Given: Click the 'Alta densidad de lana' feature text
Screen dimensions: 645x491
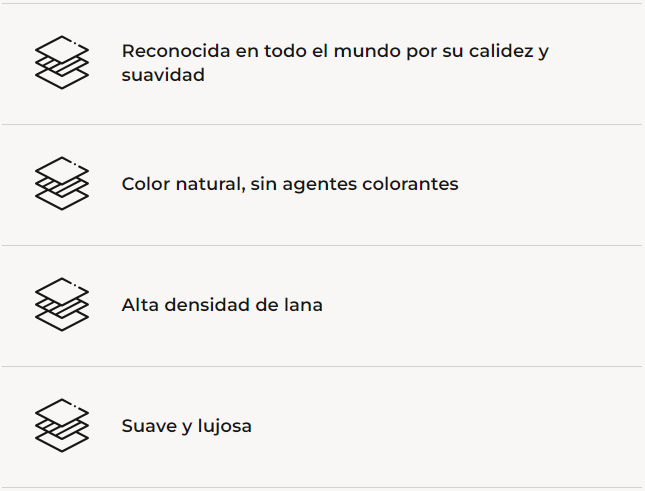Looking at the screenshot, I should 222,305.
